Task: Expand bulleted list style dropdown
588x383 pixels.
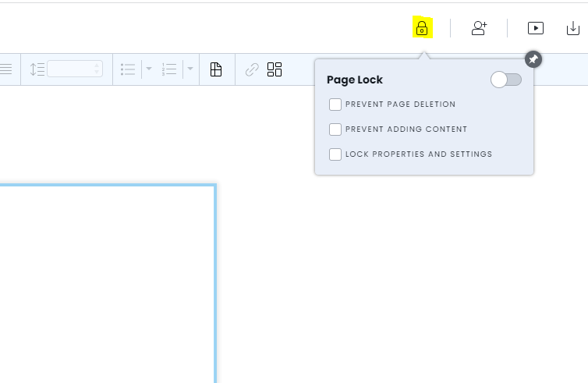Action: tap(149, 69)
